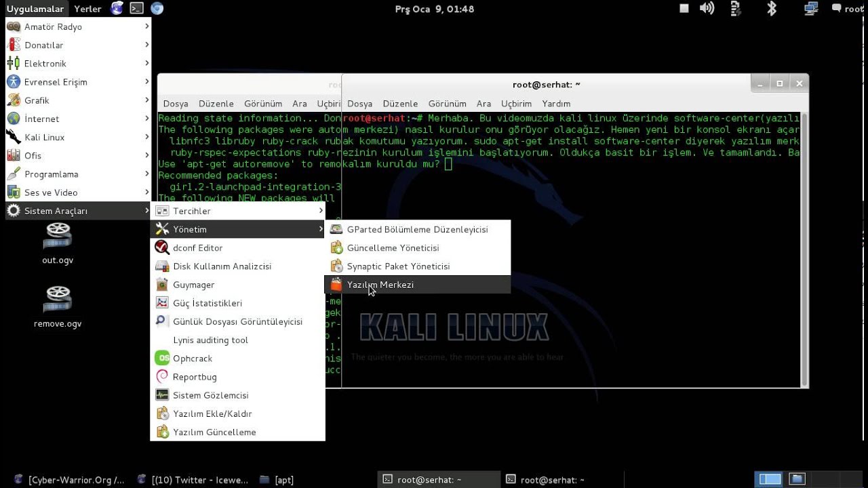Click the Günlük Dosyası Görüntüleyicisi icon
Screen dimensions: 868x488
click(x=162, y=321)
